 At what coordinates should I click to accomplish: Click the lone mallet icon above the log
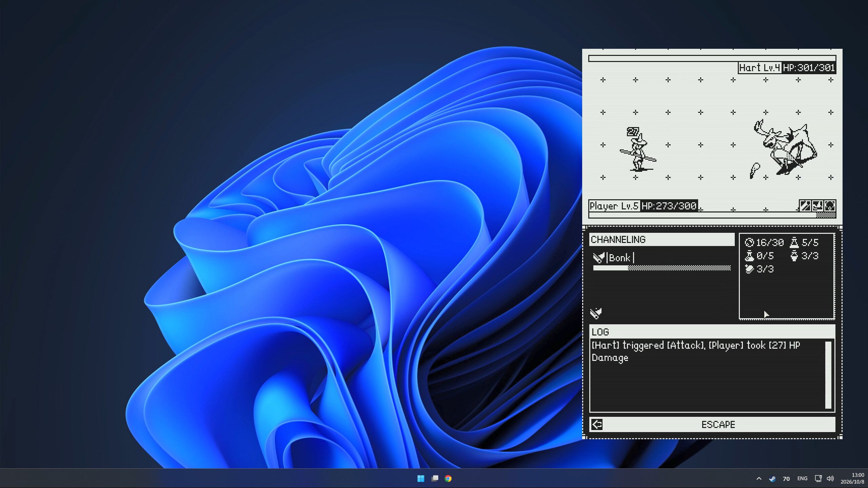[596, 313]
